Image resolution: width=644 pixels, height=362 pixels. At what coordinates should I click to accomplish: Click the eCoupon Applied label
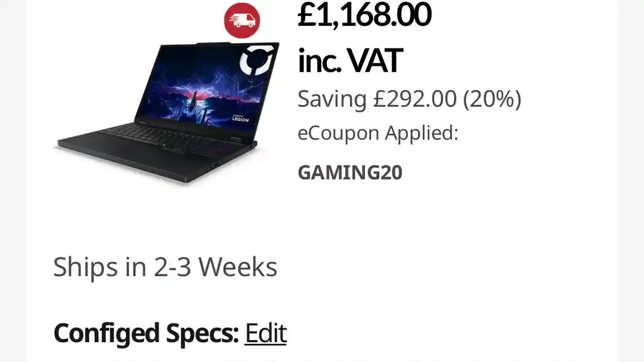[x=378, y=134]
